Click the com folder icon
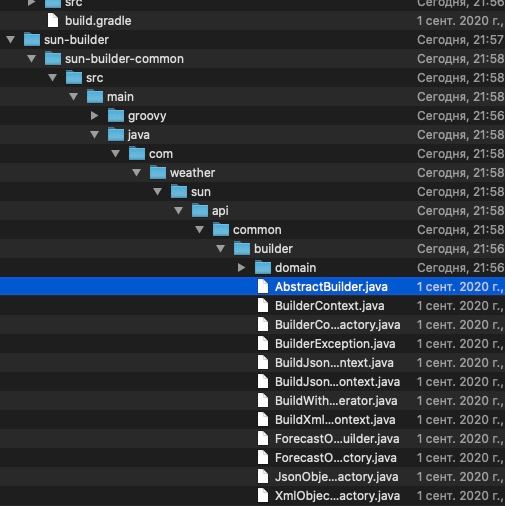The image size is (505, 506). pos(137,153)
